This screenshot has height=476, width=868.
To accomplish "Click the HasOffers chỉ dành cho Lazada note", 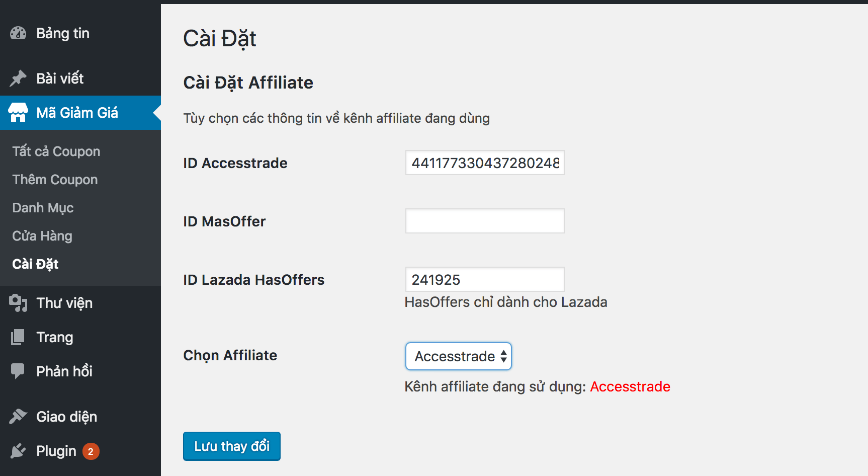I will (x=506, y=302).
